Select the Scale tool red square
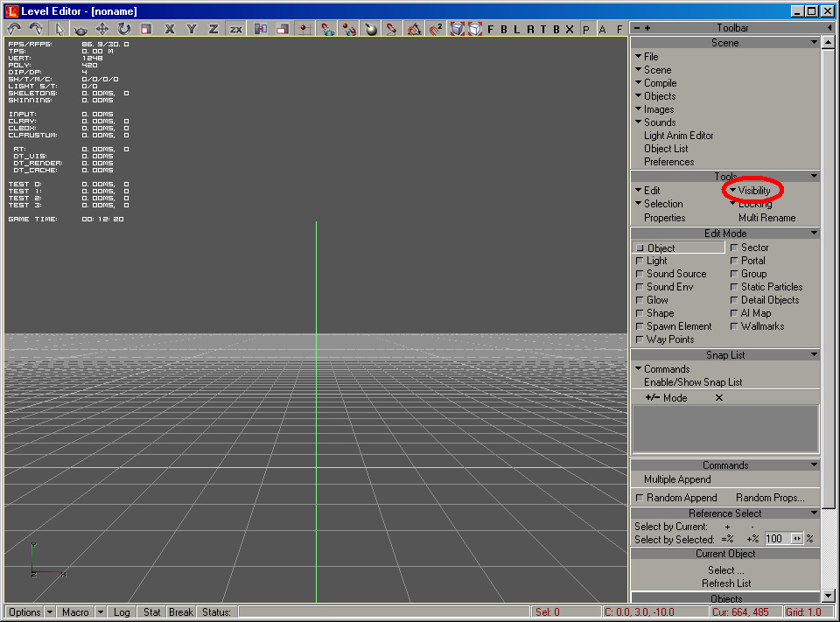840x622 pixels. pyautogui.click(x=146, y=29)
